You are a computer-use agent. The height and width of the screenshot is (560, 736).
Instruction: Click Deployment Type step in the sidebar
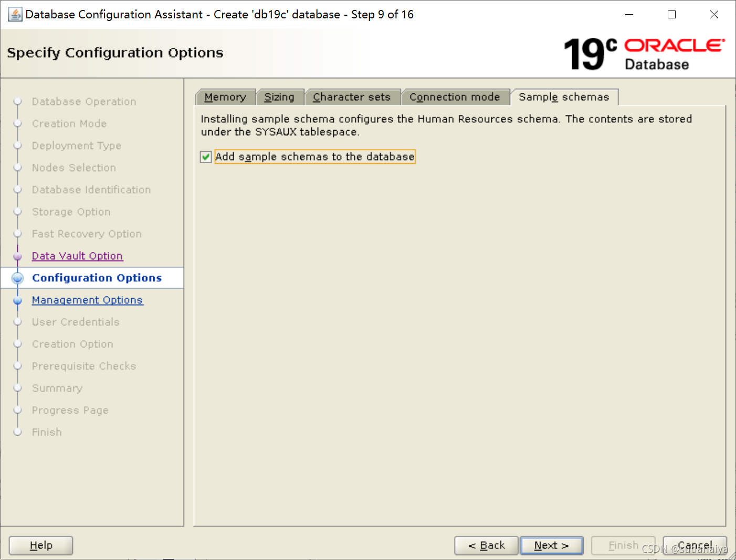[77, 145]
